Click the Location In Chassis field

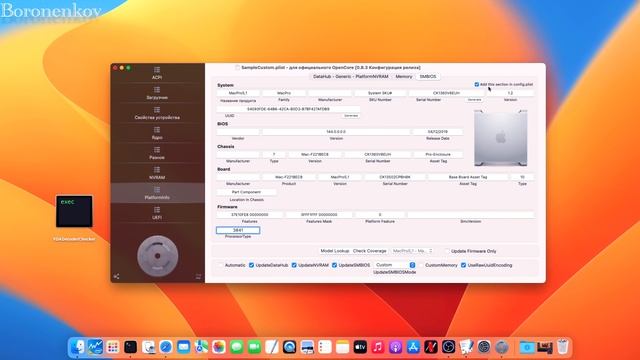246,192
